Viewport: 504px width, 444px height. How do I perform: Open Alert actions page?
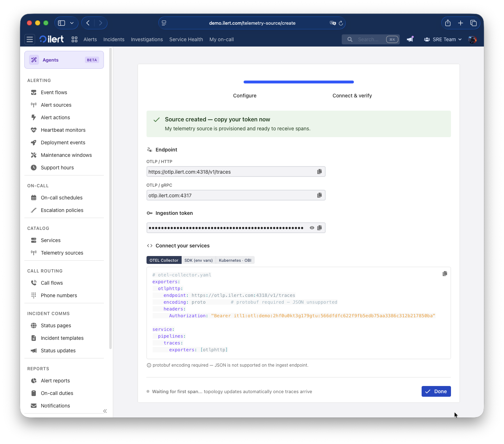(64, 117)
